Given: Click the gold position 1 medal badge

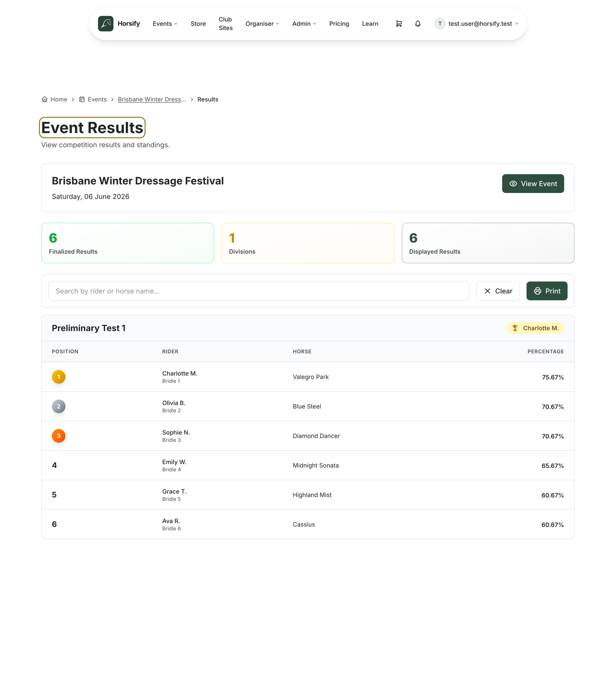Looking at the screenshot, I should point(59,377).
